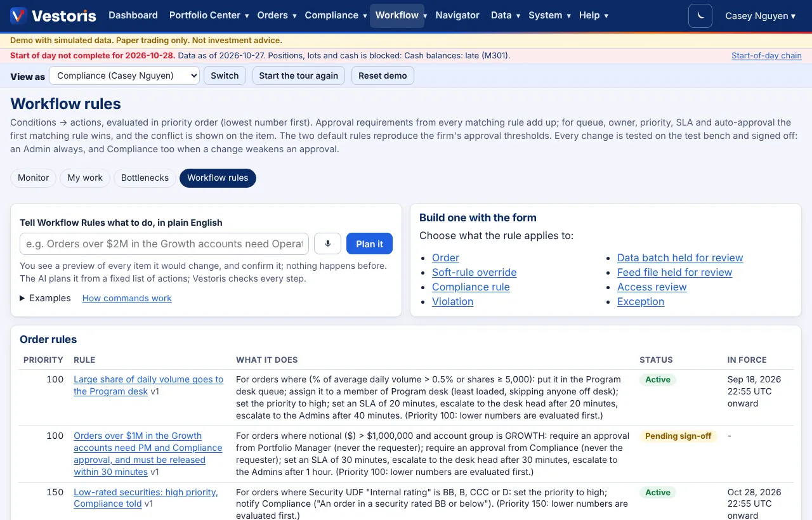Open Casey Nguyen user menu

760,16
